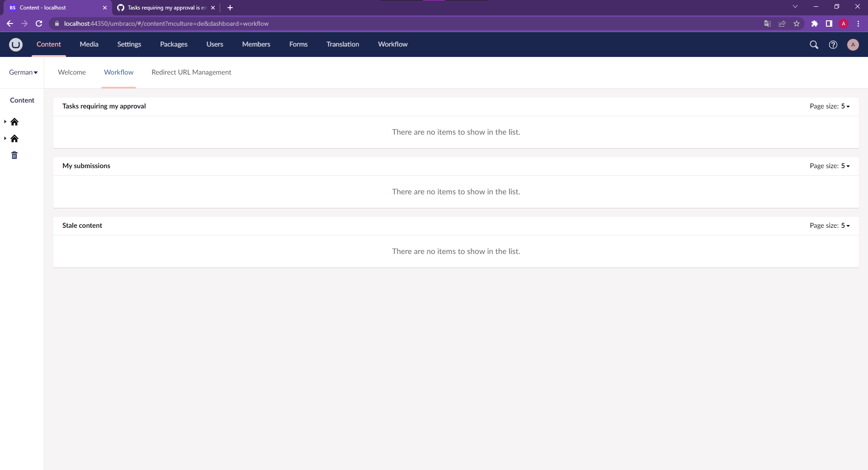
Task: Click the Umbraco logo icon
Action: point(16,44)
